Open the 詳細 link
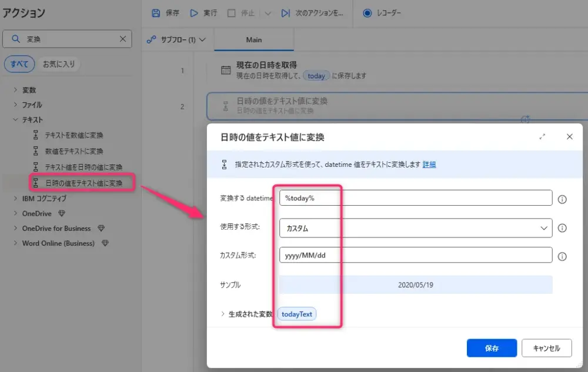The width and height of the screenshot is (588, 372). coord(429,165)
